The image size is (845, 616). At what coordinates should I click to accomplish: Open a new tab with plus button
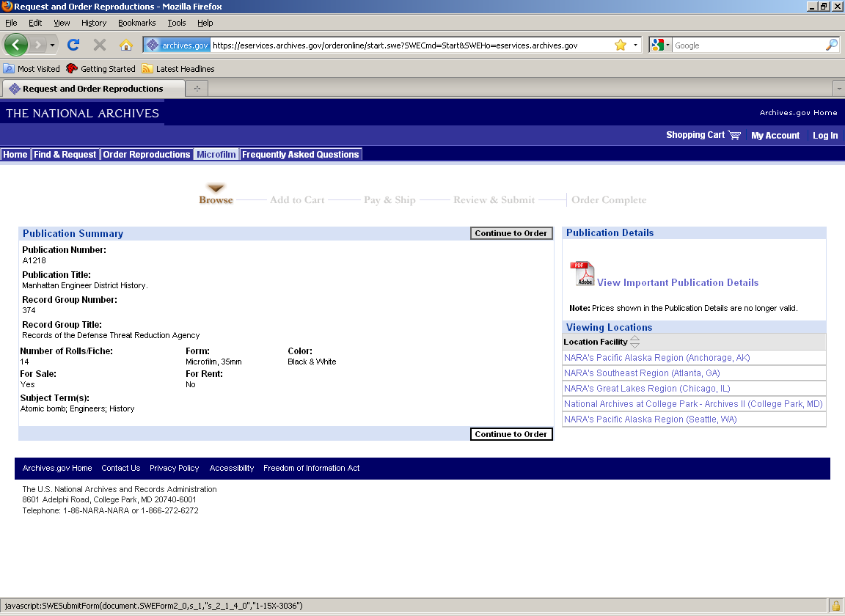tap(197, 89)
